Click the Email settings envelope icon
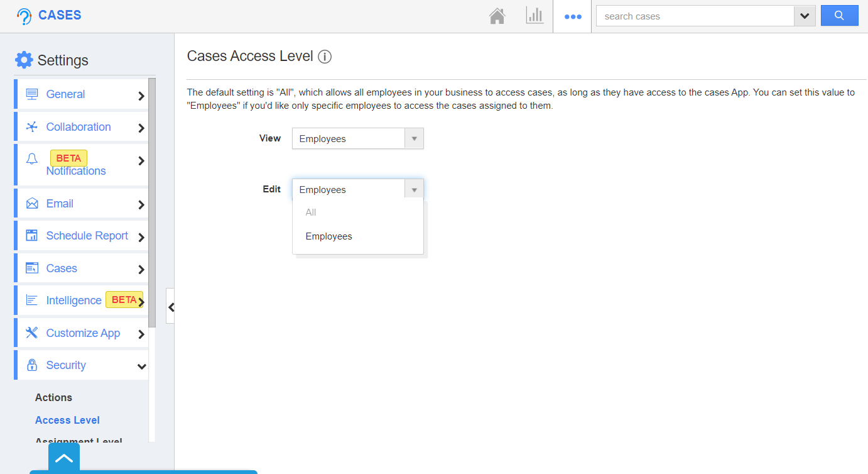 (x=31, y=203)
